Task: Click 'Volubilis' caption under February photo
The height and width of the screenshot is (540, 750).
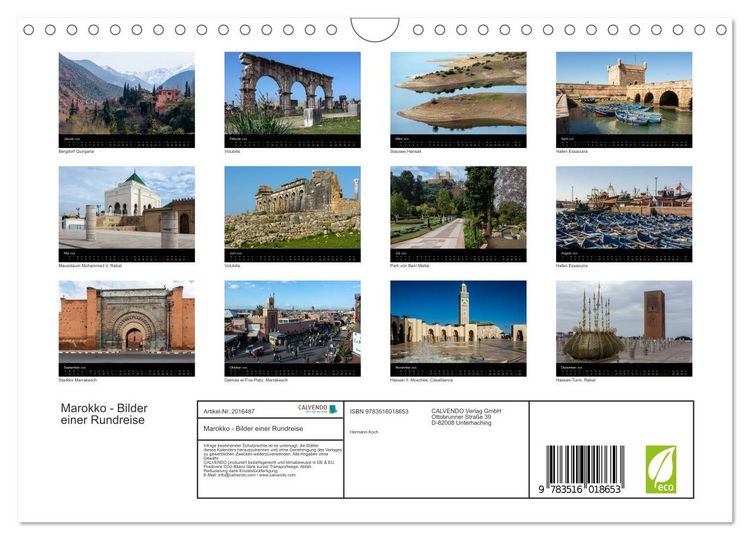Action: (232, 151)
